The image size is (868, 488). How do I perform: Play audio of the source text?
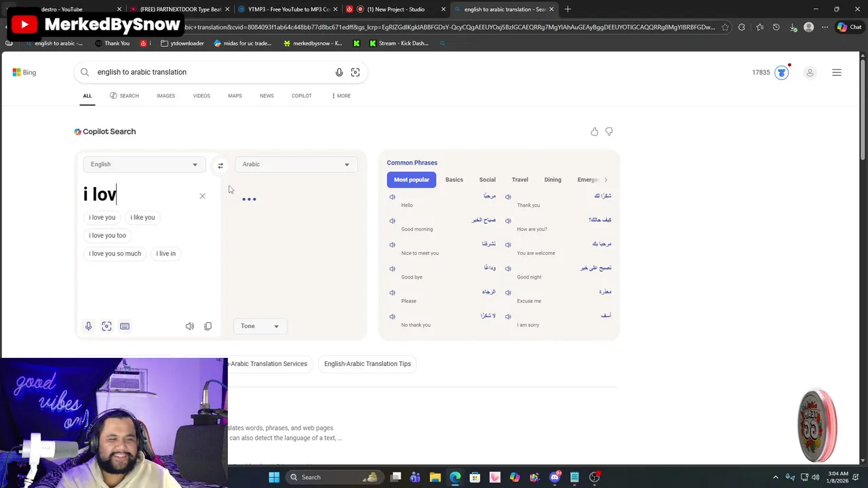tap(190, 326)
